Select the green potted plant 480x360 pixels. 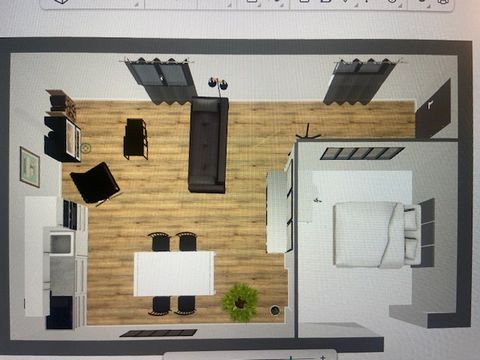click(x=241, y=302)
